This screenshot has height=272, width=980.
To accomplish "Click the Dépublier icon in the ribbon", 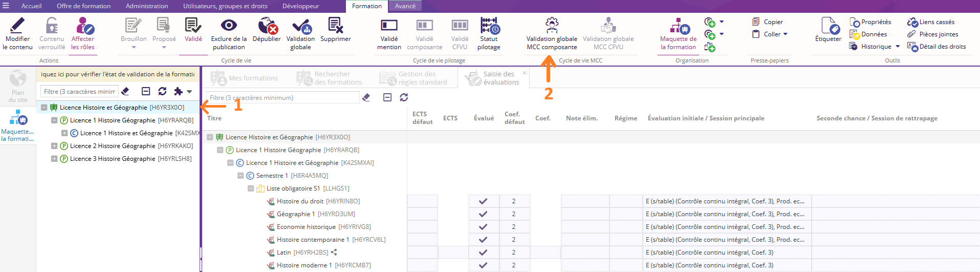I will 267,26.
